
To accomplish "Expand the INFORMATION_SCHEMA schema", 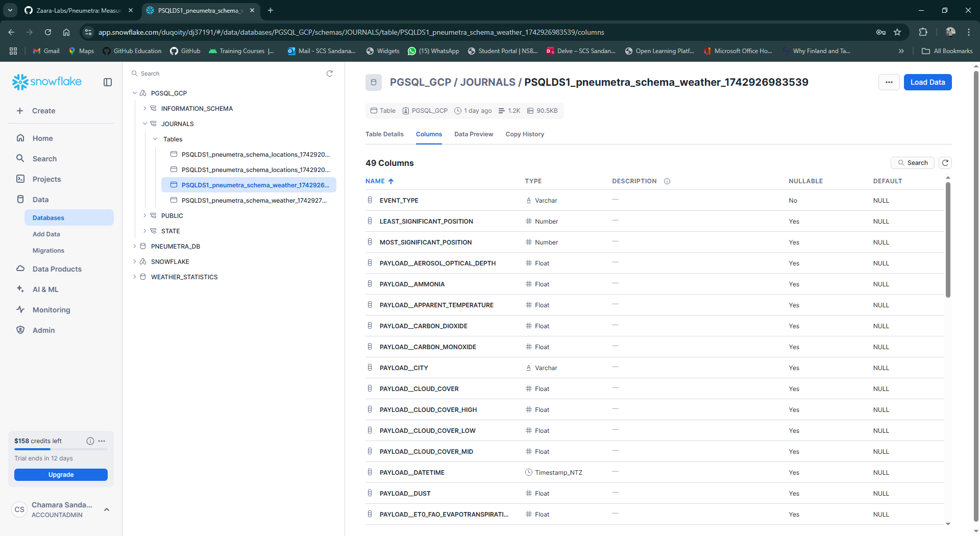I will pos(145,109).
